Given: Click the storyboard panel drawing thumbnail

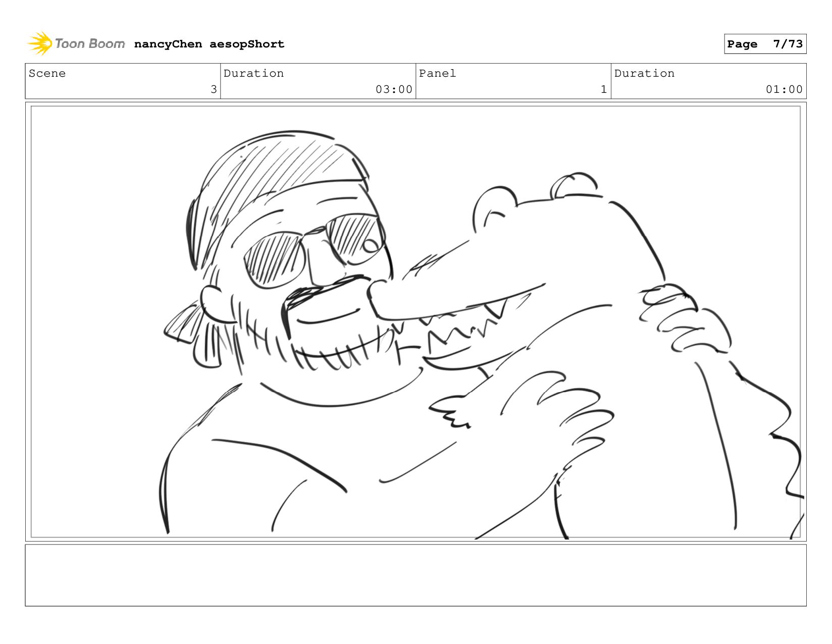Looking at the screenshot, I should pos(415,321).
